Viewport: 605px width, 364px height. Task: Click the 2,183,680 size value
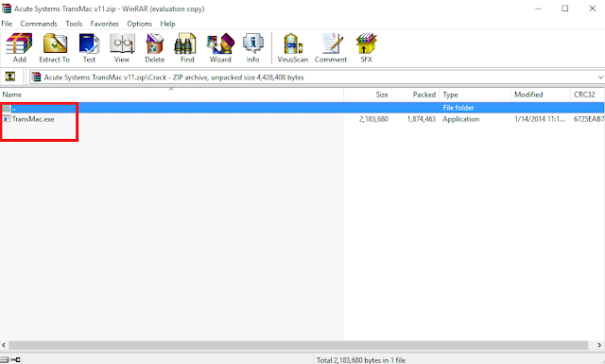(x=373, y=119)
